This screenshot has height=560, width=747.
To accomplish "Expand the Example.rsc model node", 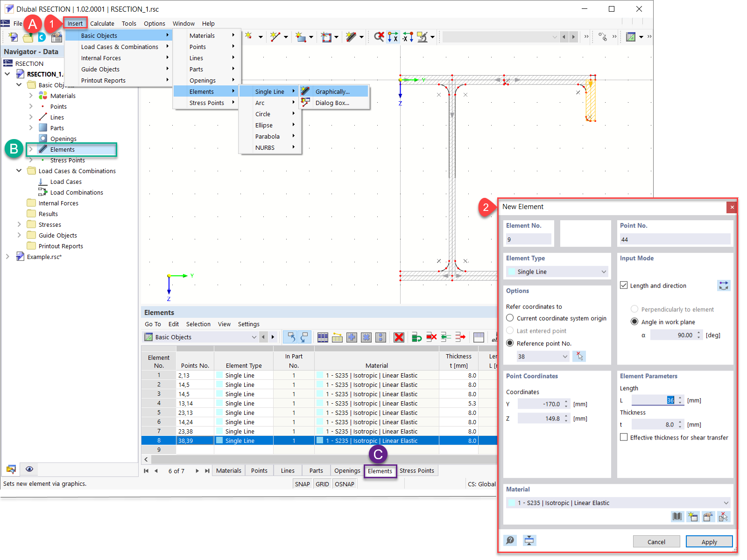I will click(x=7, y=257).
